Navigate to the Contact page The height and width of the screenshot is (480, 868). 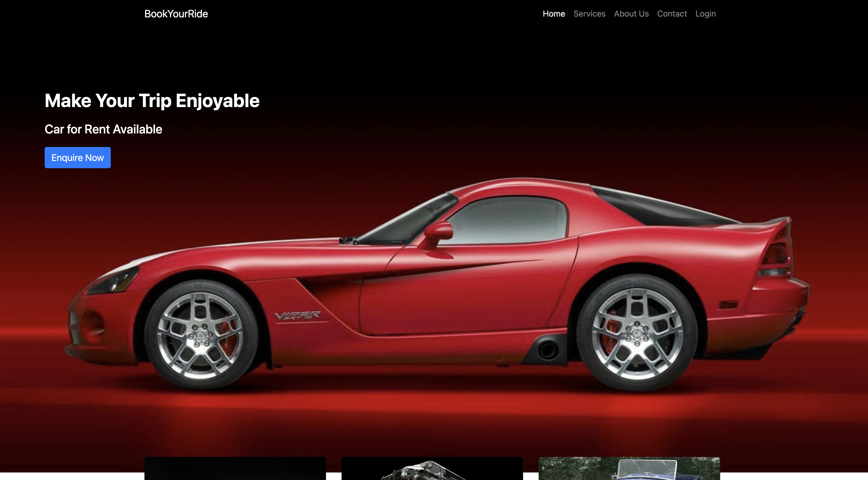(672, 14)
